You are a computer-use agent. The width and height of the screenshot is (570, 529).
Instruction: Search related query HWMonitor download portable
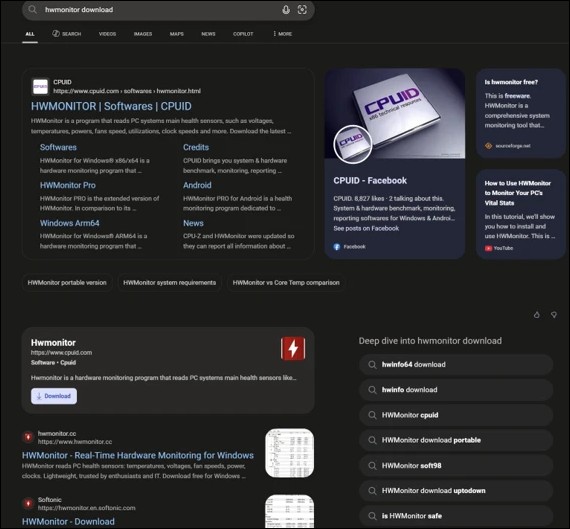(x=456, y=440)
